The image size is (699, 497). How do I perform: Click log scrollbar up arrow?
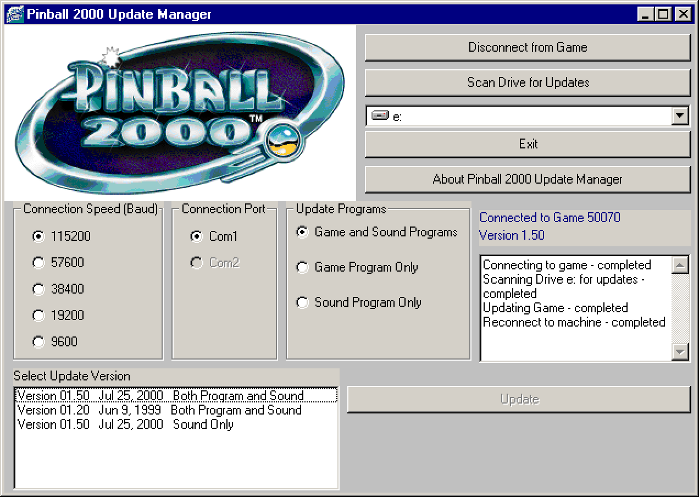click(680, 265)
